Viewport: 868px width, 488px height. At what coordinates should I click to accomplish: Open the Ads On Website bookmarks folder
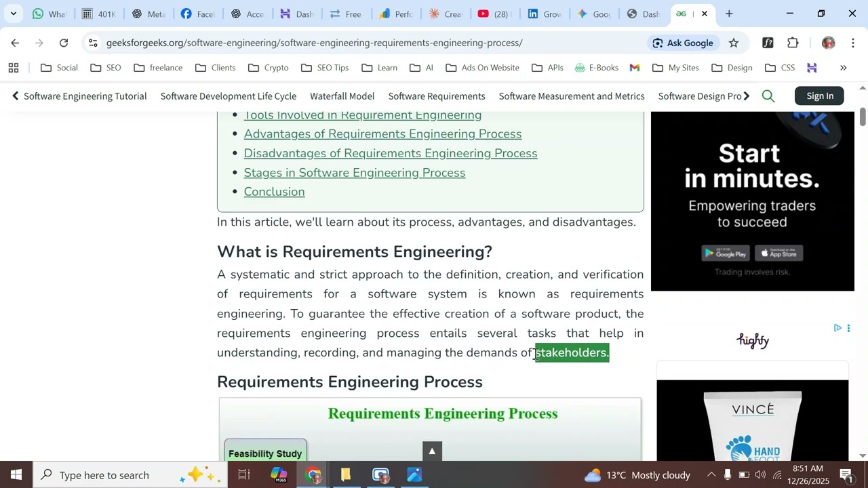point(483,68)
